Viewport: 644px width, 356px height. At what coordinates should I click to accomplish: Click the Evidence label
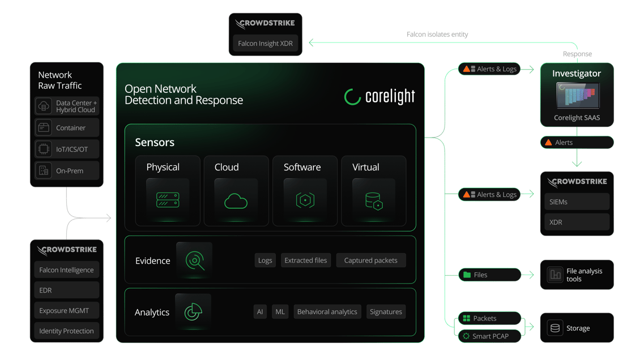[153, 261]
